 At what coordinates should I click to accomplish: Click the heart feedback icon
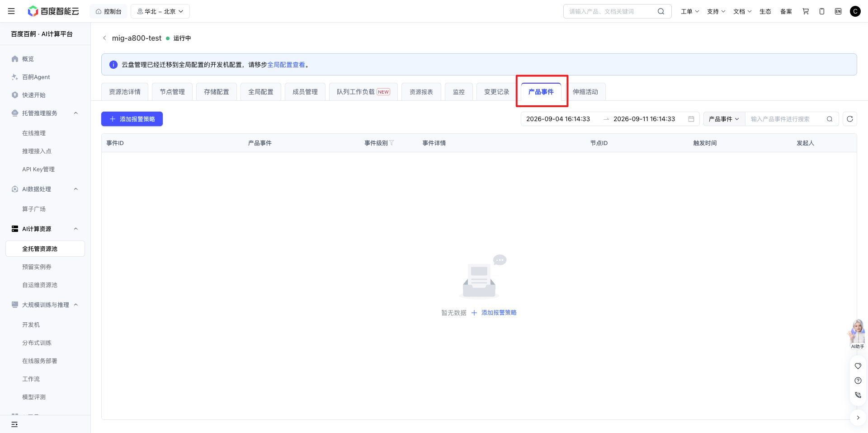858,366
